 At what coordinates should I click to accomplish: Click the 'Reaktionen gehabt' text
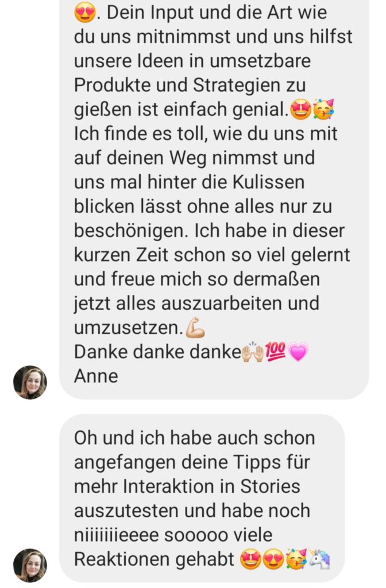point(154,559)
